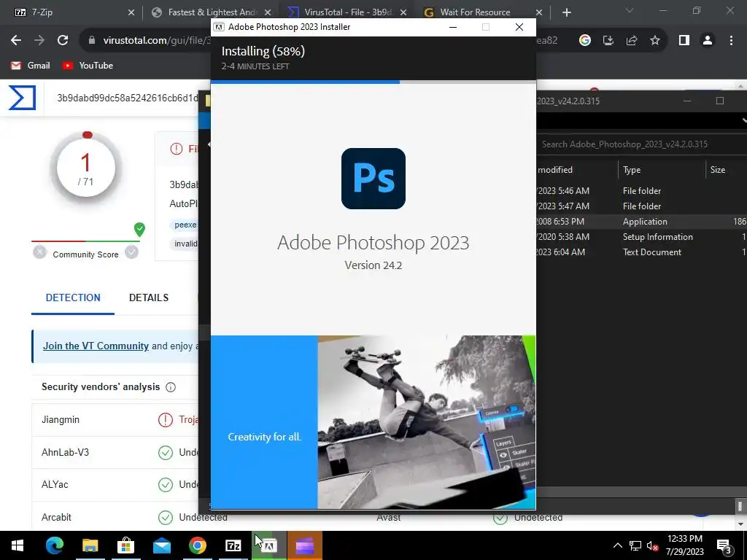Close the Wait For Resource tab
This screenshot has height=560, width=747.
[x=539, y=12]
